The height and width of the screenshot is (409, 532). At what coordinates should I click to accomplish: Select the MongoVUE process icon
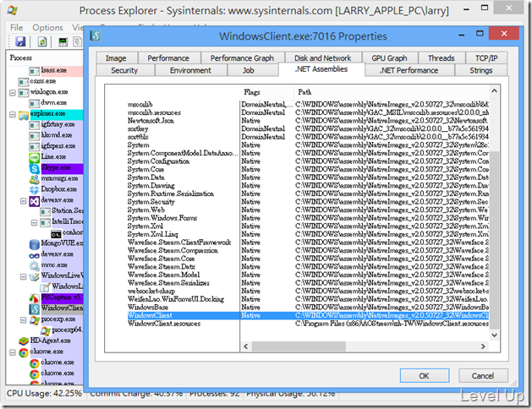35,244
